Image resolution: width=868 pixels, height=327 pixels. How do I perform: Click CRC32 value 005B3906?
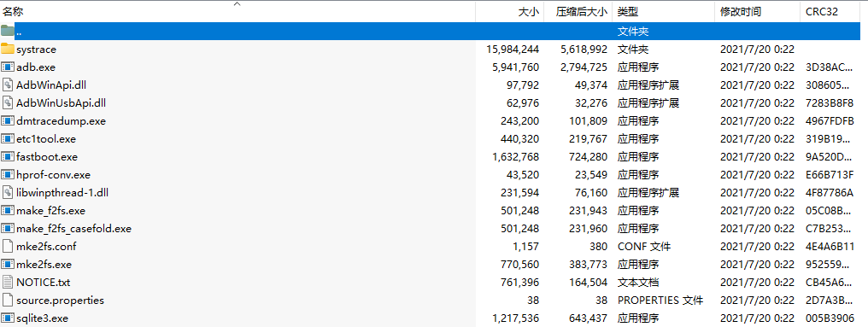830,318
